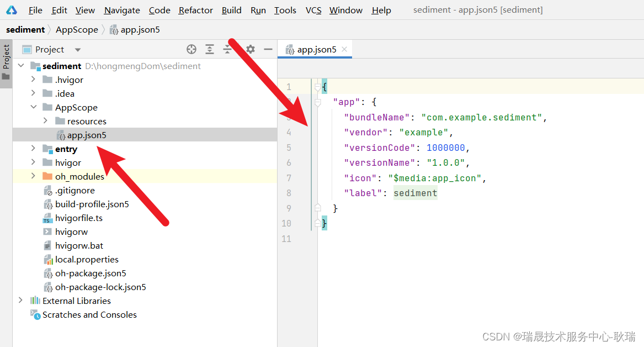
Task: Open the Navigate menu
Action: coord(122,10)
